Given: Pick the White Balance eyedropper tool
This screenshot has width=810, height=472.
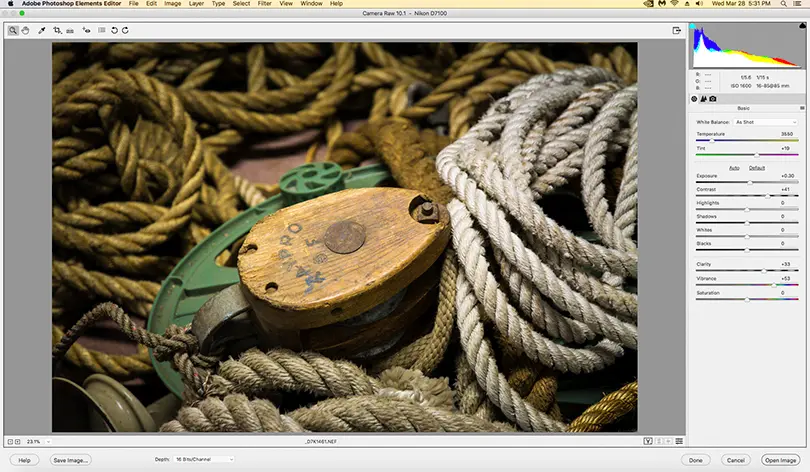Looking at the screenshot, I should (42, 31).
